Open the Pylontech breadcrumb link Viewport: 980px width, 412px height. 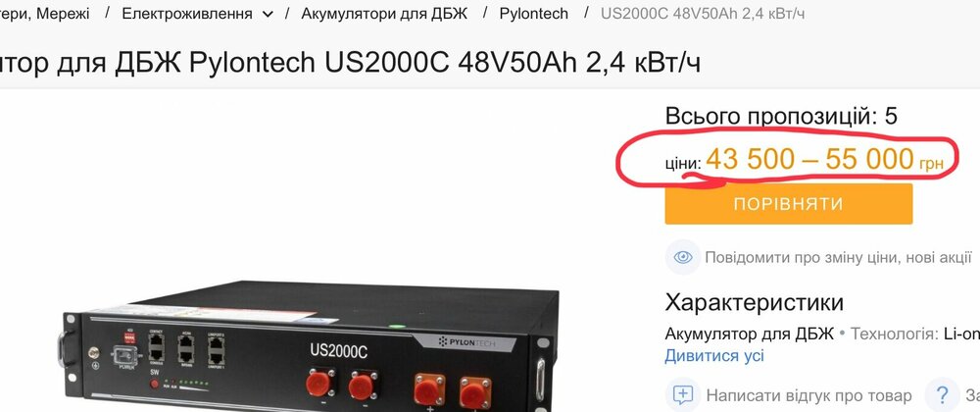pyautogui.click(x=534, y=13)
